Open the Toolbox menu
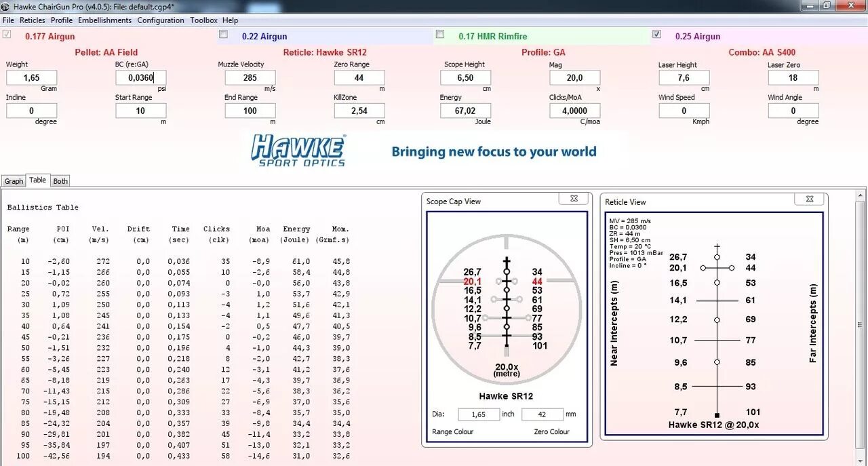The height and width of the screenshot is (466, 868). click(x=203, y=20)
